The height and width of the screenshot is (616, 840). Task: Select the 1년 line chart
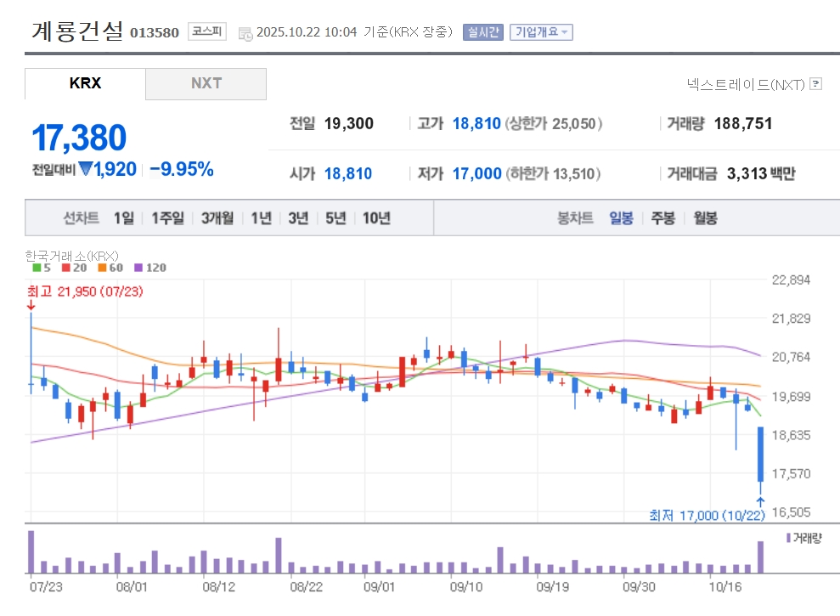(262, 218)
